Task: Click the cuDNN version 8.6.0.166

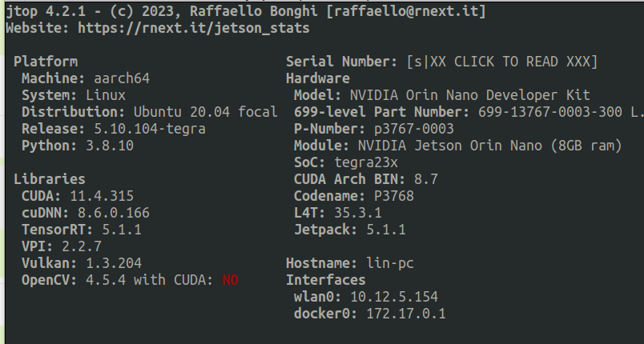Action: 113,213
